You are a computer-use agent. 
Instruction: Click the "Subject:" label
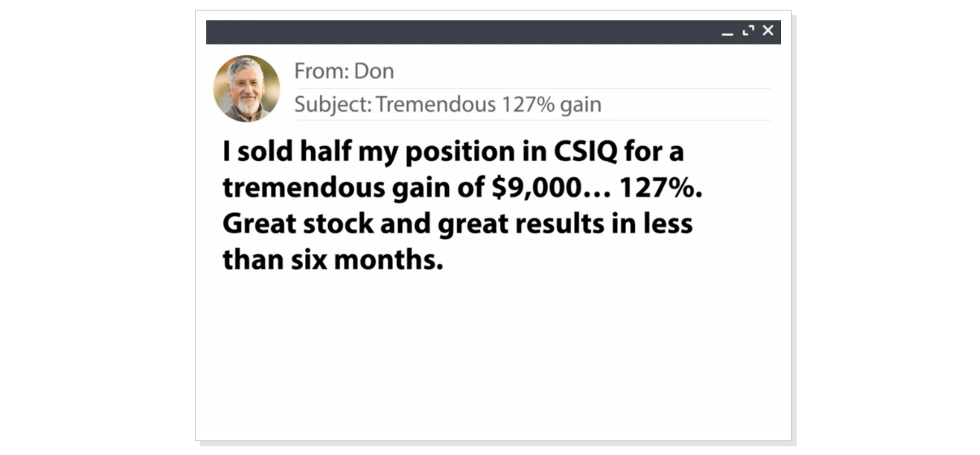coord(333,105)
